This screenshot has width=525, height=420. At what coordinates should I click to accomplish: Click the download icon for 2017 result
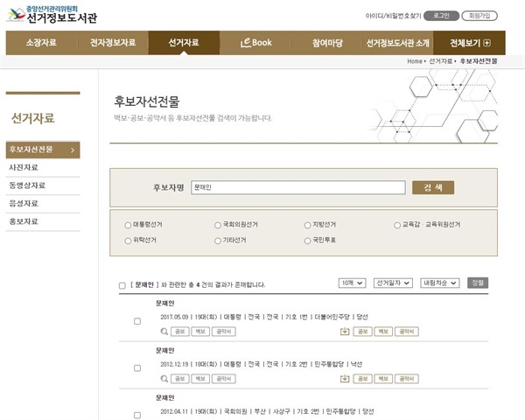pos(344,331)
